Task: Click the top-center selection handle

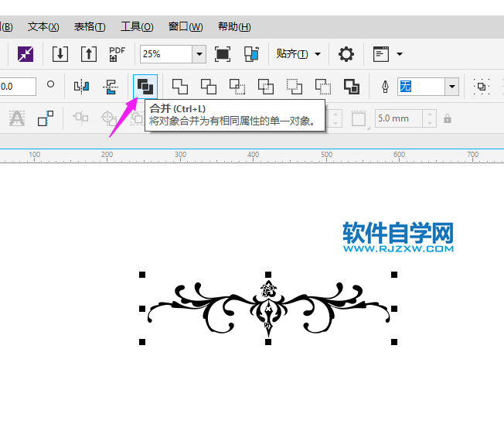Action: [x=268, y=275]
